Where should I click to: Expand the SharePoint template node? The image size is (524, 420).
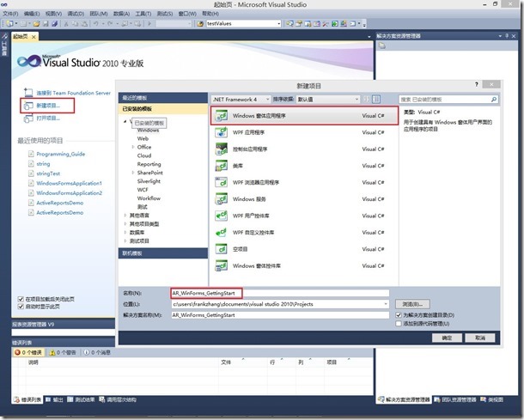[133, 173]
